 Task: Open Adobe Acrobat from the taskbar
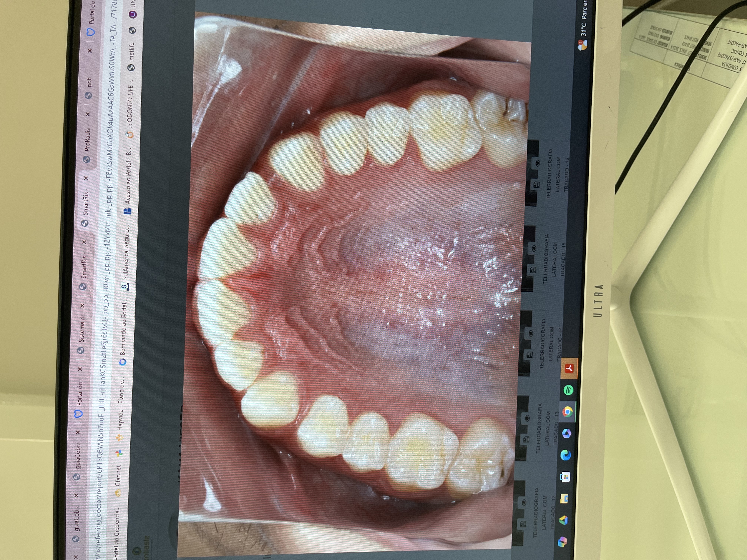point(570,368)
